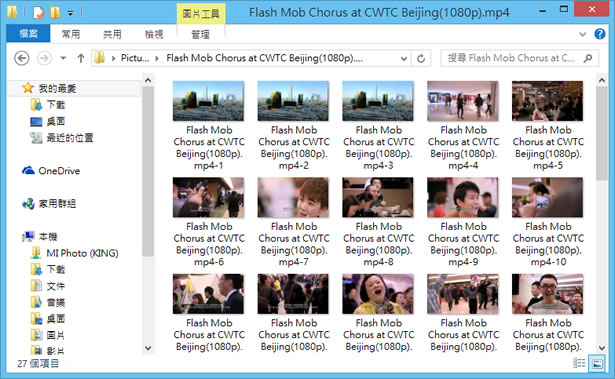The image size is (615, 379).
Task: Open the recent locations dropdown arrow
Action: tap(63, 58)
